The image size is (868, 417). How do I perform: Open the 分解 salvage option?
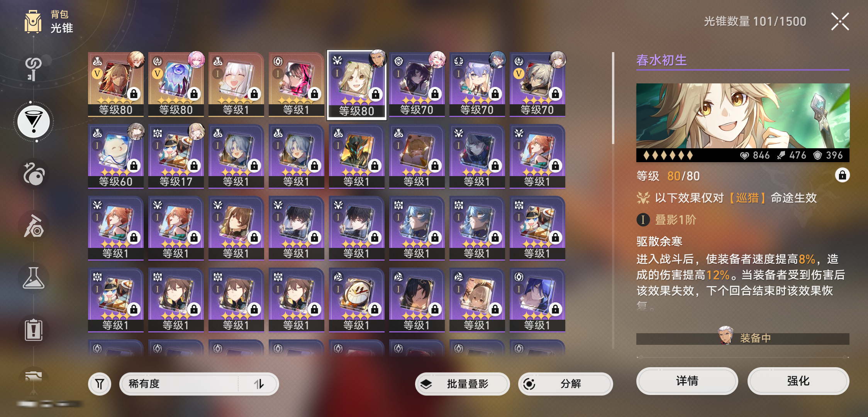coord(565,384)
